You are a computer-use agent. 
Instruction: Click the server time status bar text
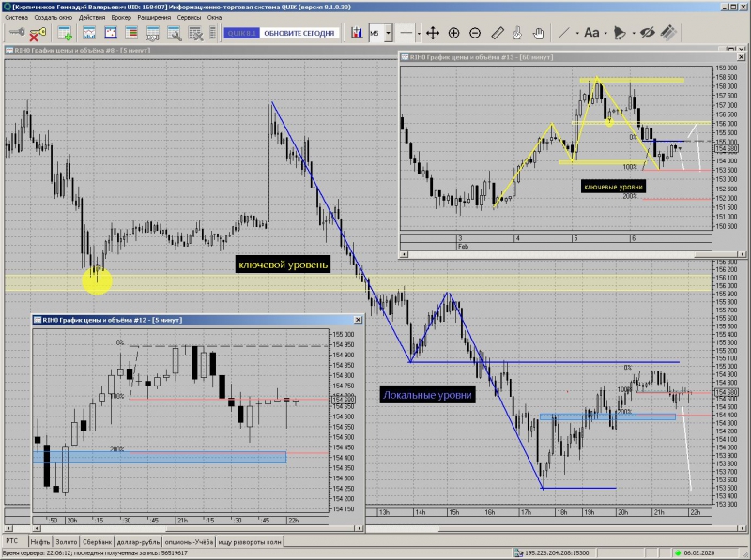pyautogui.click(x=95, y=552)
